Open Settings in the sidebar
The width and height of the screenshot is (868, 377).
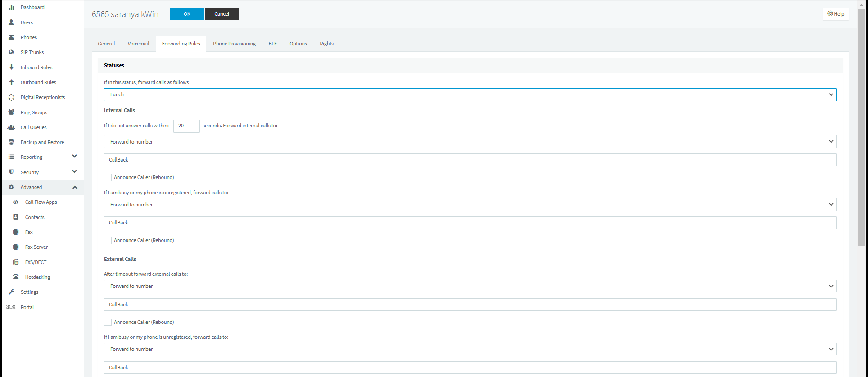point(29,292)
